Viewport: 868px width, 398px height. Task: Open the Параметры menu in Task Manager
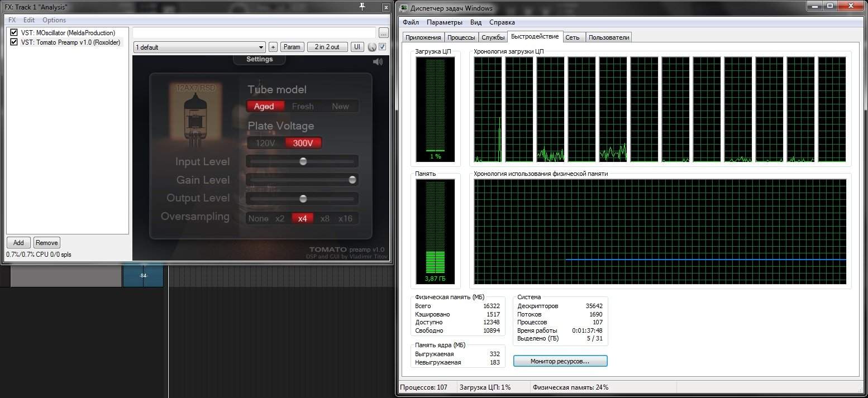(x=445, y=22)
